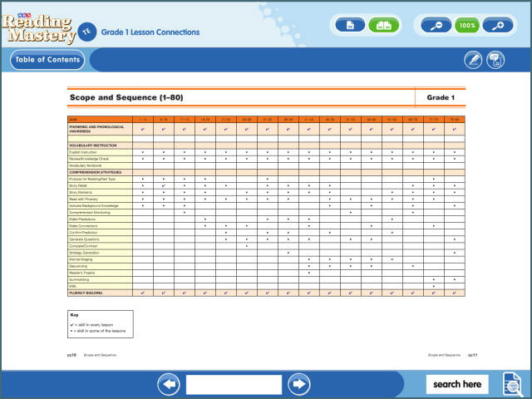Reset zoom using the 100% button
Screen dimensions: 532x399
pos(468,26)
